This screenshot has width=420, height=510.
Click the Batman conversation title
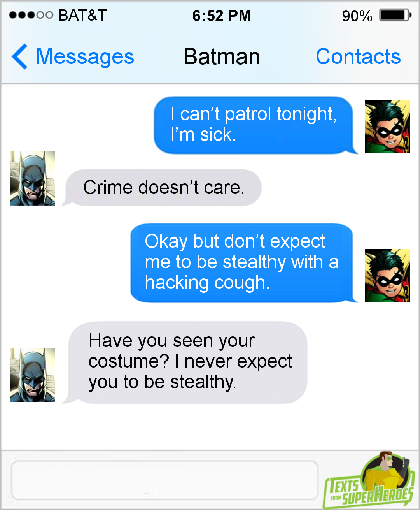coord(222,56)
